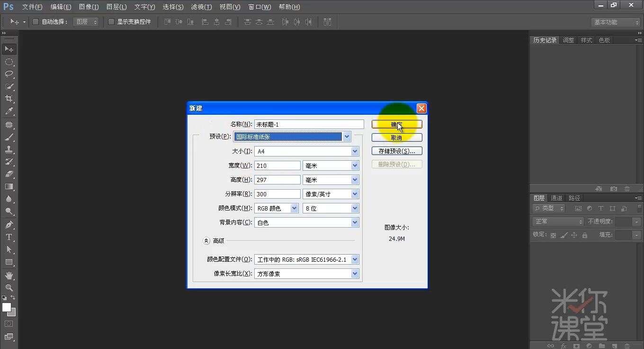Collapse the 高级 section in the dialog

206,240
